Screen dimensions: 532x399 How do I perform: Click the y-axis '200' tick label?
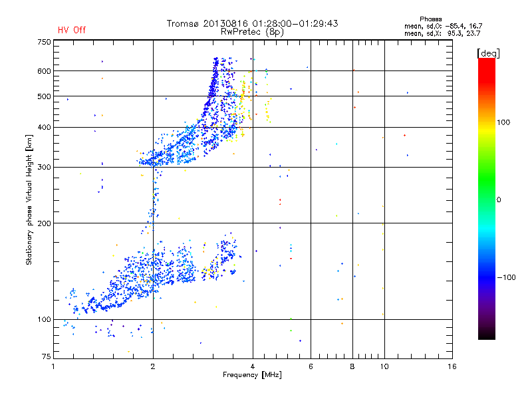44,223
